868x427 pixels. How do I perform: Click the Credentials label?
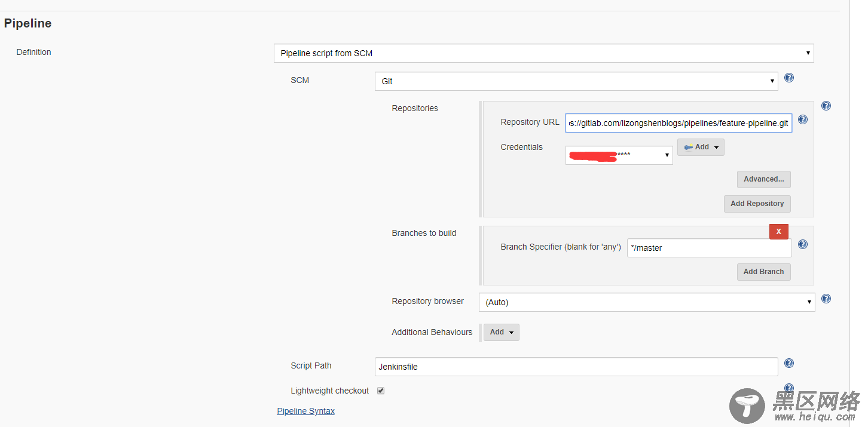(x=522, y=147)
